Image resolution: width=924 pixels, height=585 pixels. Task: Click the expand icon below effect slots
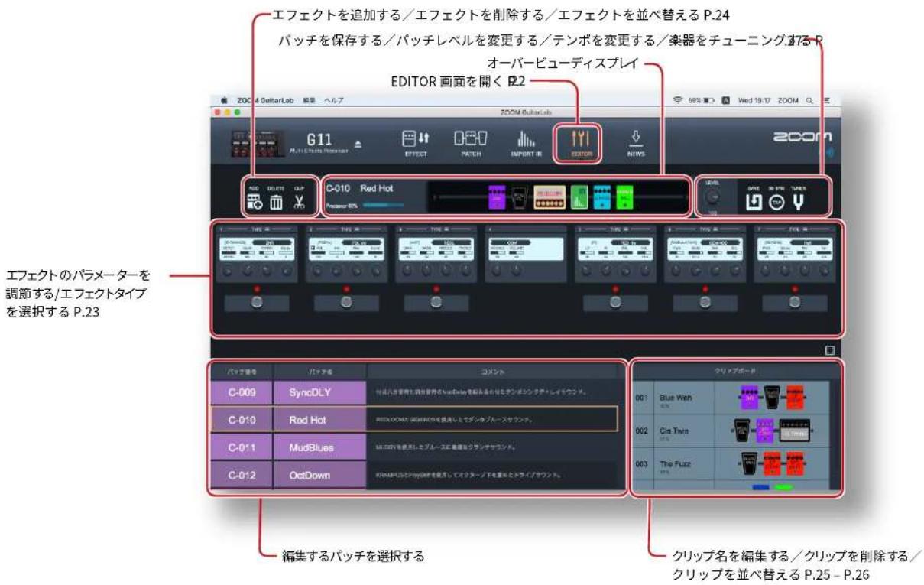(x=830, y=350)
